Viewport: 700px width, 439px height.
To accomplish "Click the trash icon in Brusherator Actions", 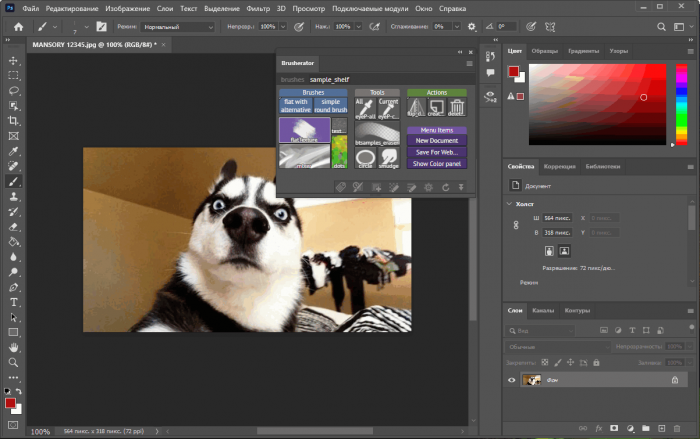I will click(457, 107).
